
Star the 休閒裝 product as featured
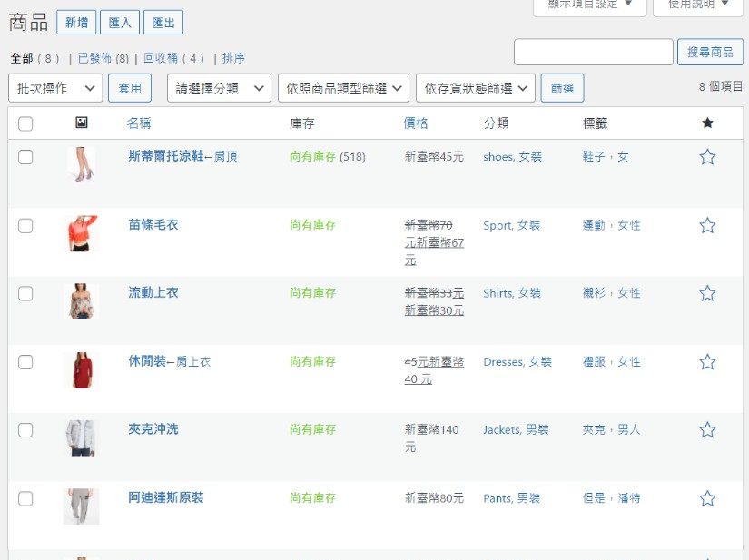707,362
